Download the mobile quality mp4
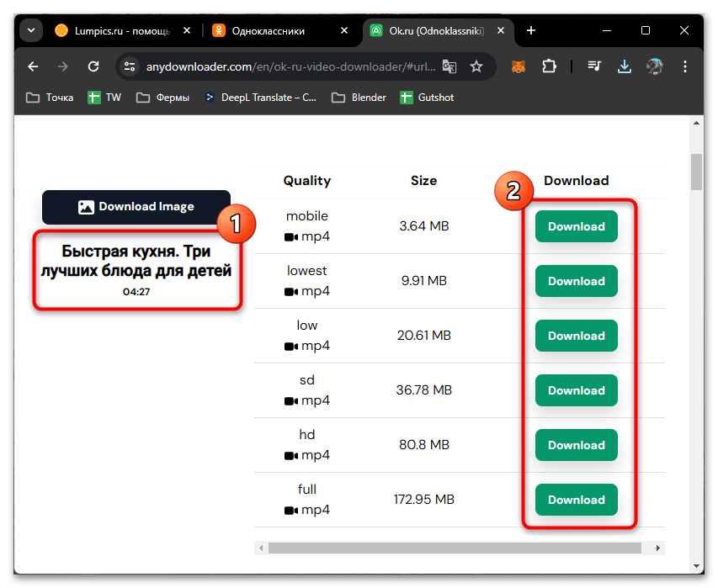The width and height of the screenshot is (718, 588). 576,226
